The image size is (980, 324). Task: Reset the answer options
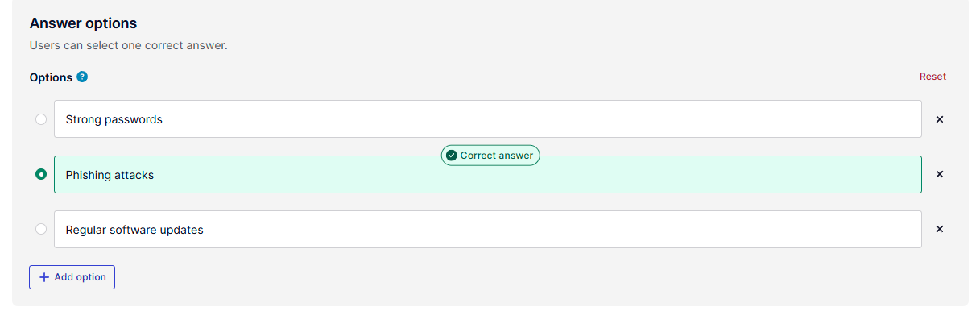point(932,77)
